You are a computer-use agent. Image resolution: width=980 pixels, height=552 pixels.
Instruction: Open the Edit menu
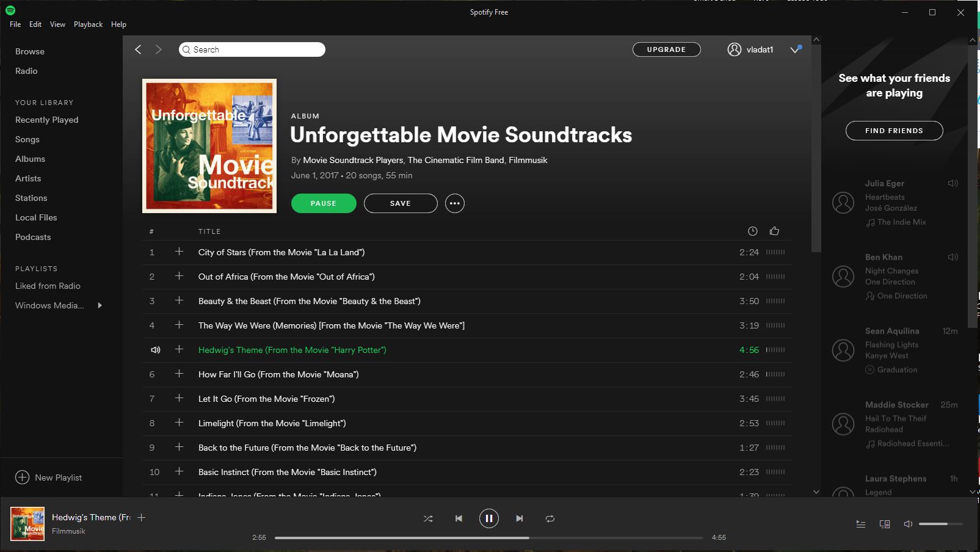click(35, 24)
